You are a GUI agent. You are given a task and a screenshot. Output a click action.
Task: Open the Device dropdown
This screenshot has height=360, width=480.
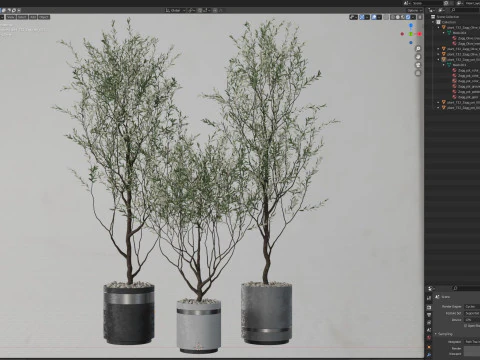pos(472,320)
